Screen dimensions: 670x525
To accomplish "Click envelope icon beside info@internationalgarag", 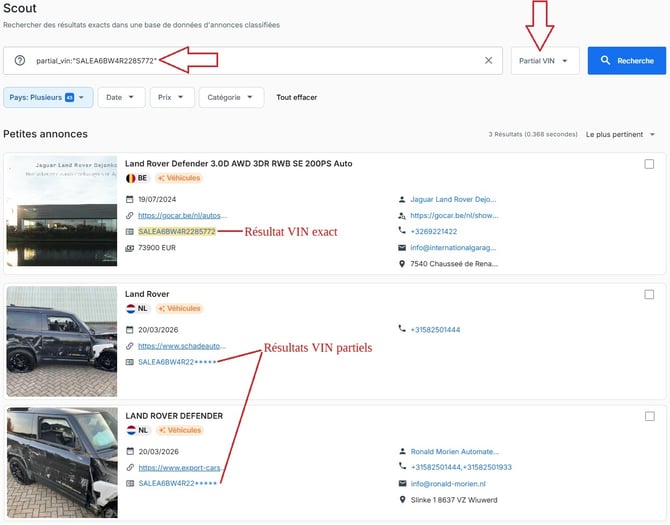I will (402, 248).
